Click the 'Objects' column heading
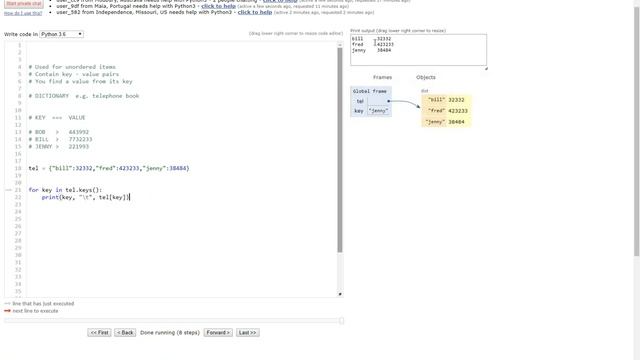640x360 pixels. (426, 77)
